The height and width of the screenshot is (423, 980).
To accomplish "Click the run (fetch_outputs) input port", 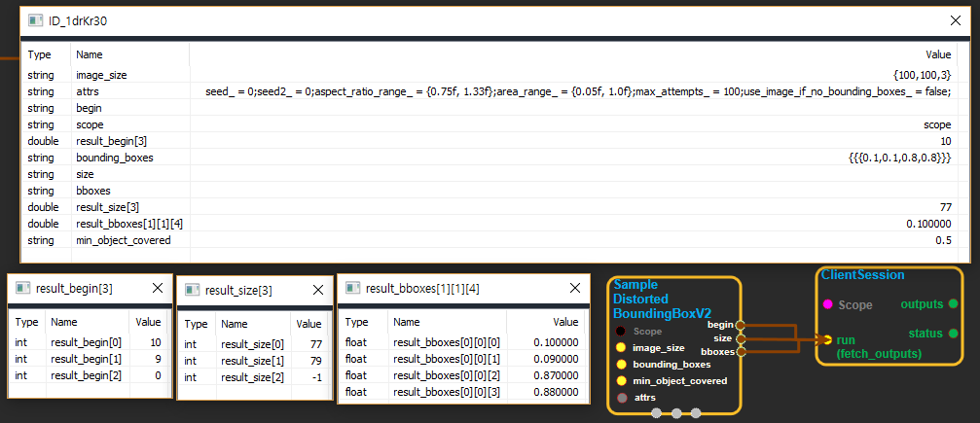I will point(827,340).
